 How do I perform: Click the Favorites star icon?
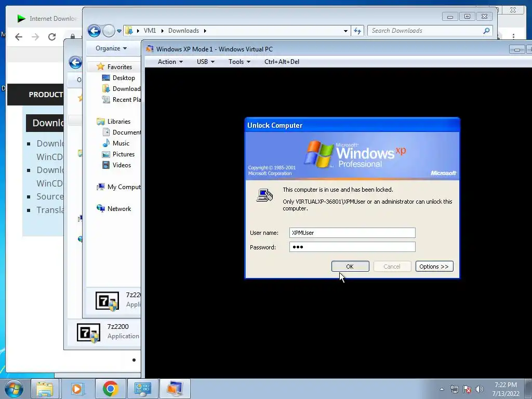(100, 66)
